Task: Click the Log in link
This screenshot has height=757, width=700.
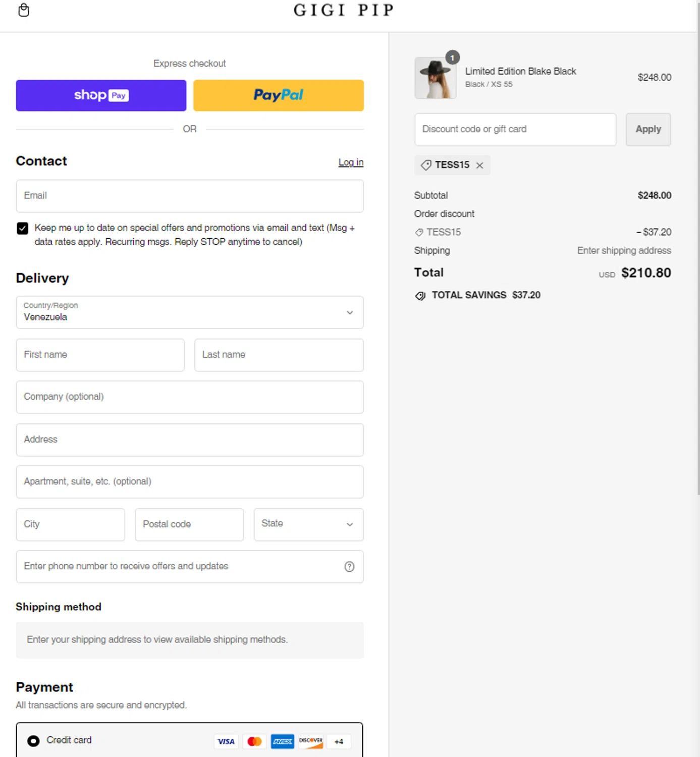Action: 351,163
